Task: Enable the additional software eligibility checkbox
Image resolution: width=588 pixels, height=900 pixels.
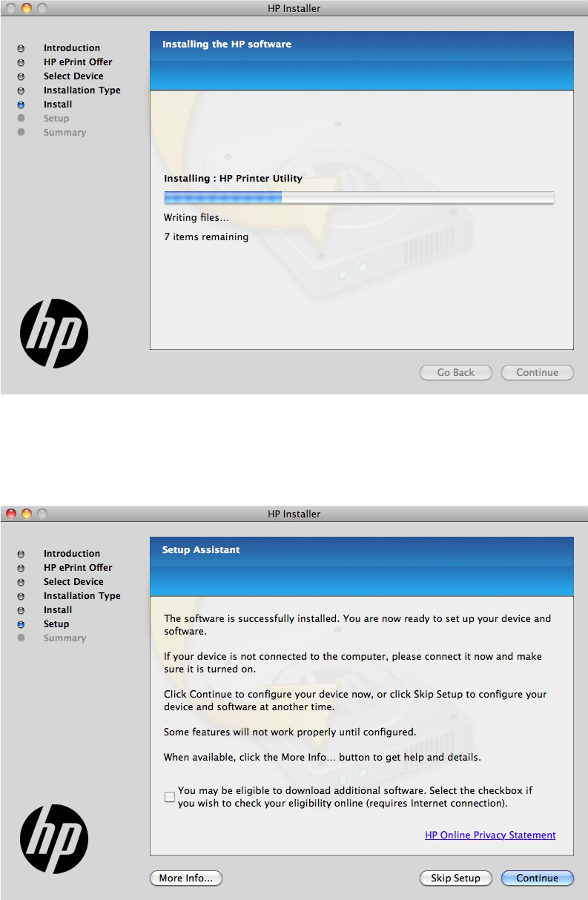Action: (170, 797)
